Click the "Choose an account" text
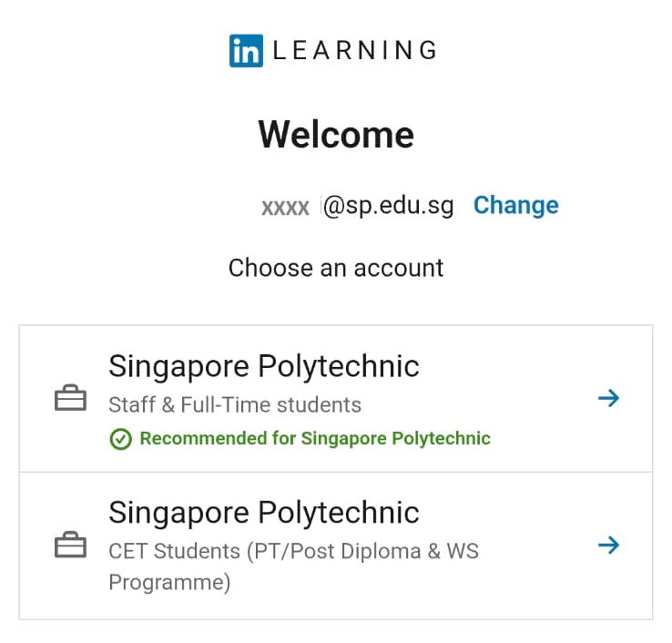 (336, 268)
